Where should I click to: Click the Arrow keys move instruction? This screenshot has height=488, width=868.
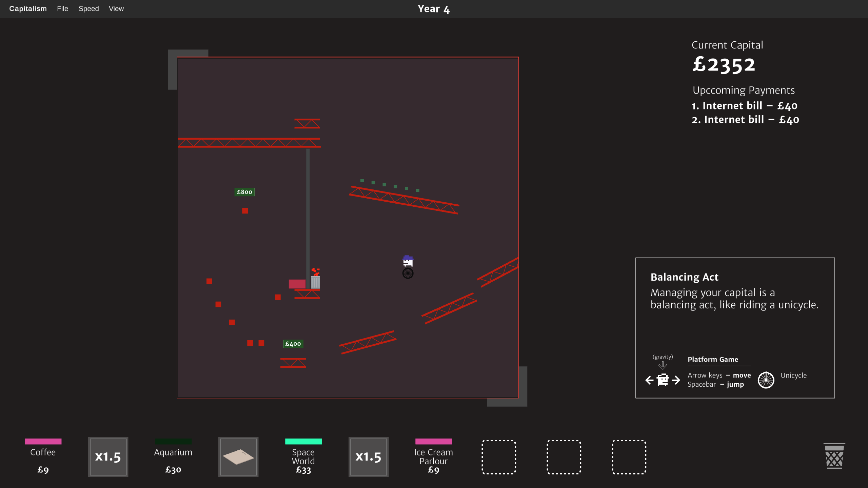click(719, 375)
